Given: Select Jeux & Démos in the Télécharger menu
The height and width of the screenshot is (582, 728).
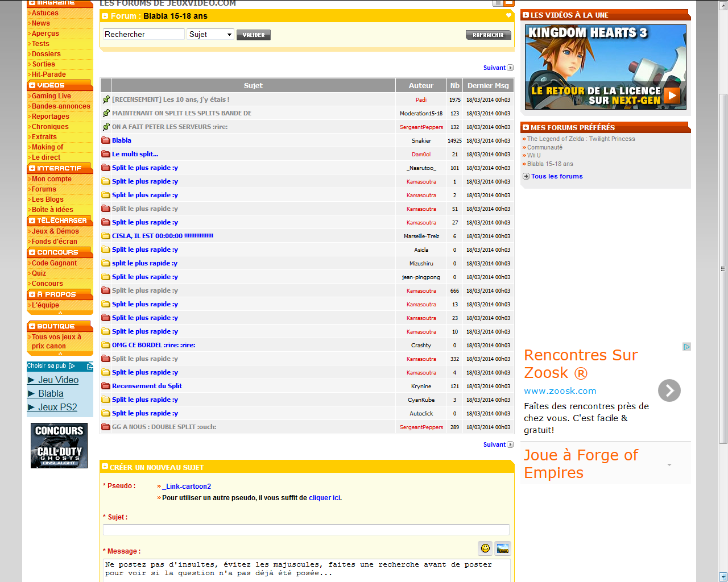Looking at the screenshot, I should 55,231.
